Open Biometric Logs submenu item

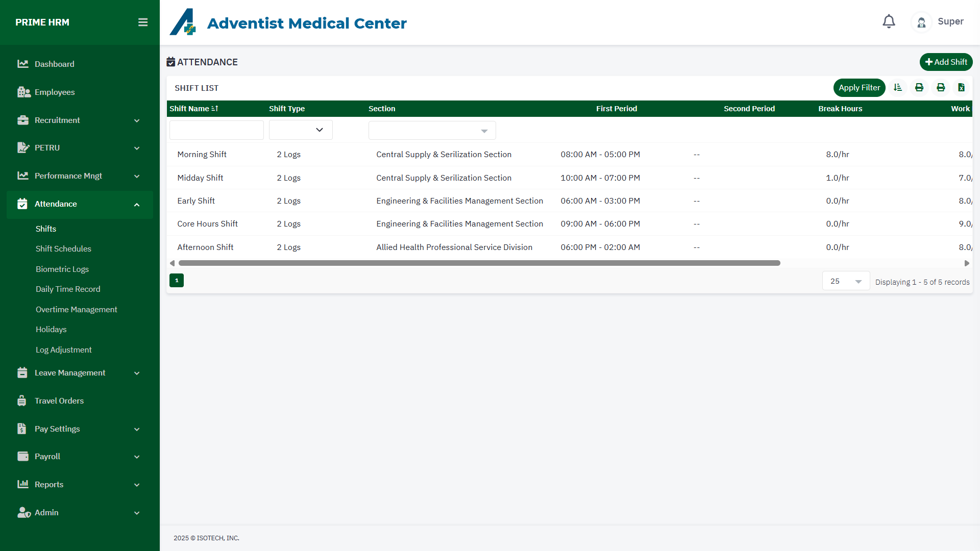pyautogui.click(x=62, y=269)
